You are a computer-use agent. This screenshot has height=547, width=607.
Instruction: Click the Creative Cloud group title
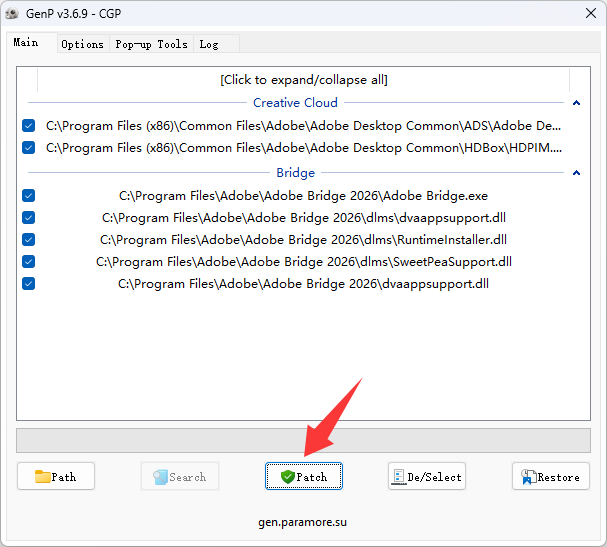click(295, 103)
